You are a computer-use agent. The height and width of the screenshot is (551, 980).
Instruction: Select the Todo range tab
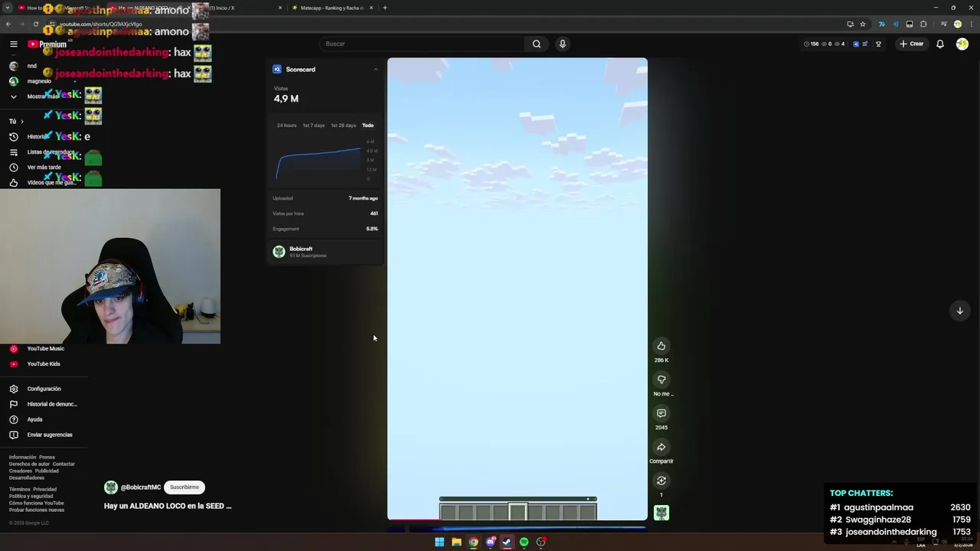pyautogui.click(x=367, y=126)
